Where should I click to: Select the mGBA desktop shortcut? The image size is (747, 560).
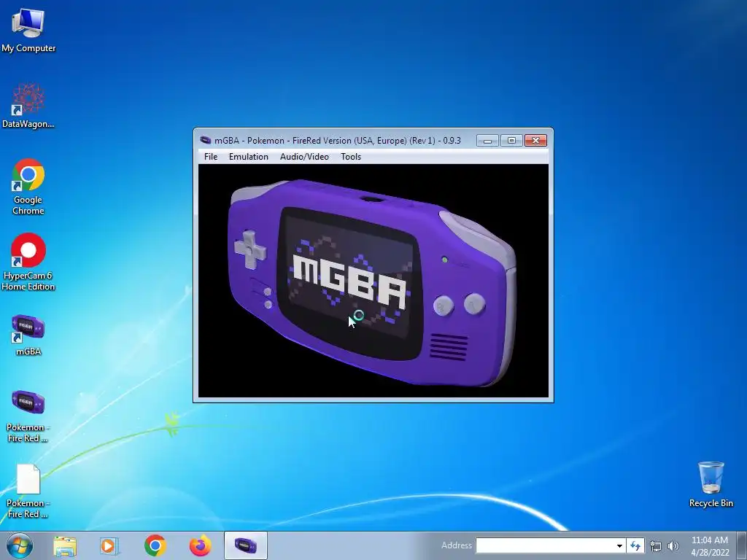(28, 335)
